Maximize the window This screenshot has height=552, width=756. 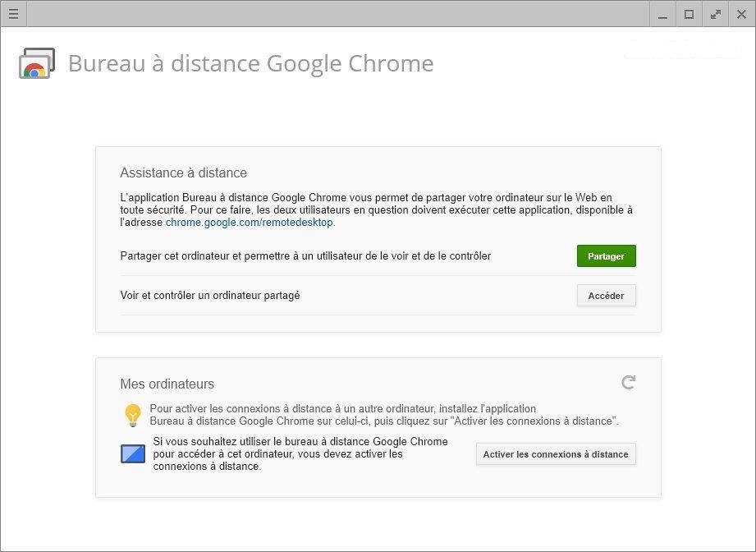click(690, 14)
